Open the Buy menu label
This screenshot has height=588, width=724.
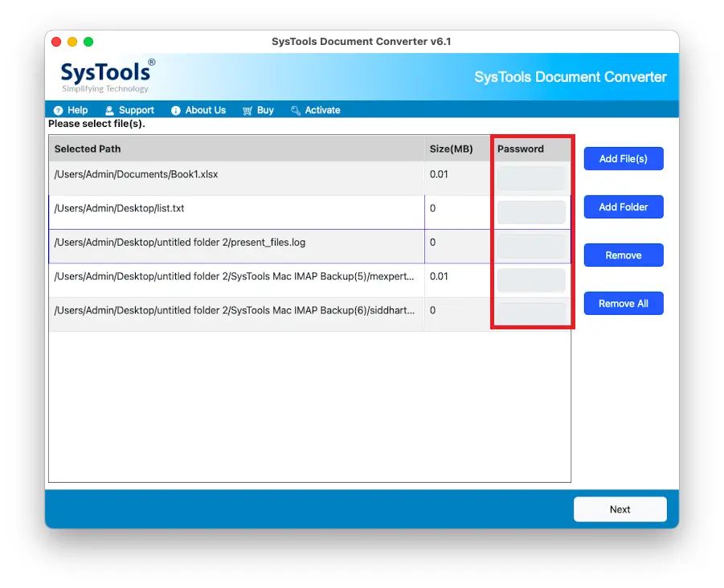pyautogui.click(x=265, y=110)
